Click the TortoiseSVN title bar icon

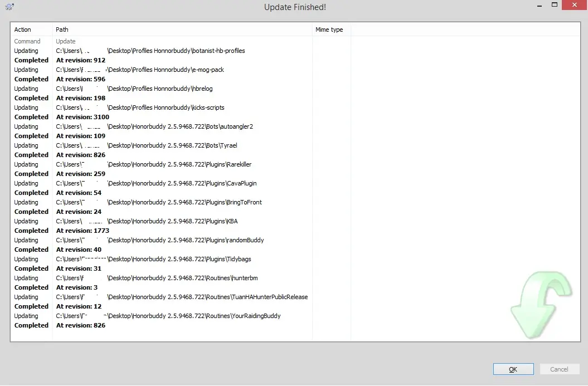(x=9, y=6)
